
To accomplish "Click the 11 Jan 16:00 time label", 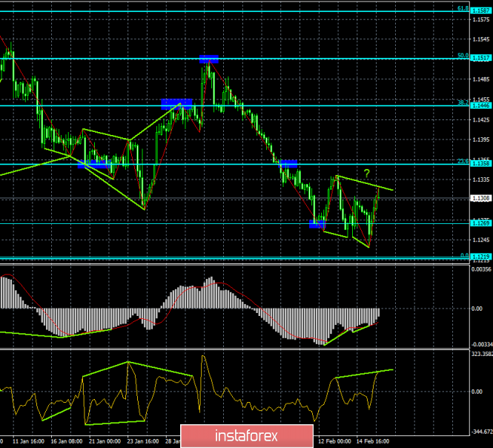I will point(27,441).
